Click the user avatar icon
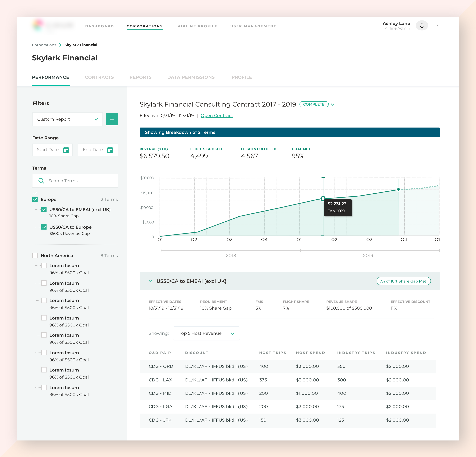Screen dimensions: 476x457 (x=422, y=26)
